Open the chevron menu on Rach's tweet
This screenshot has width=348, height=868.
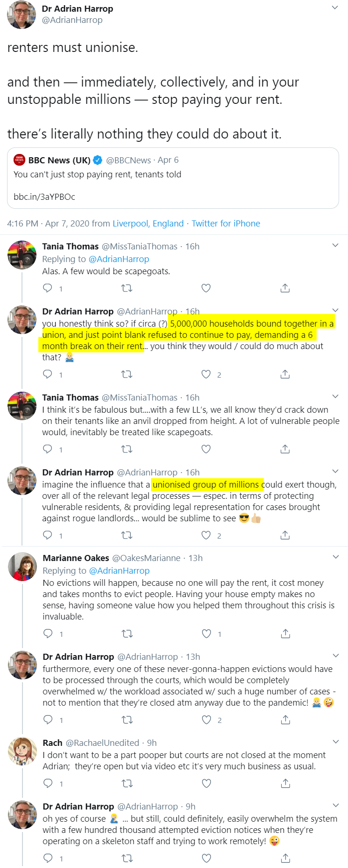point(335,742)
